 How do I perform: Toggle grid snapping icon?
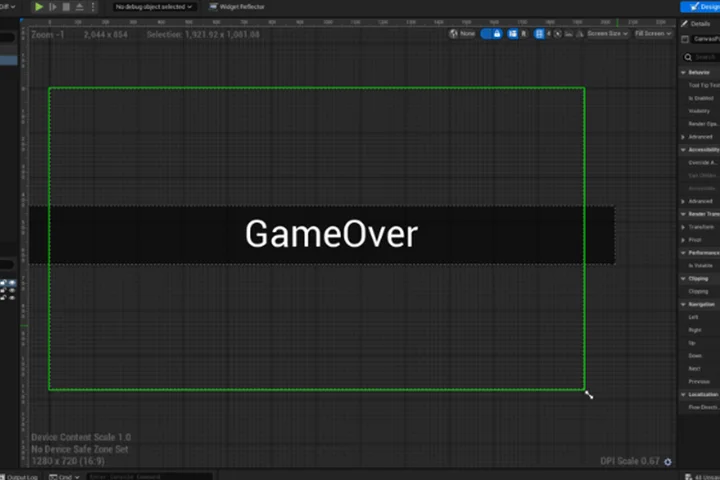[x=539, y=34]
